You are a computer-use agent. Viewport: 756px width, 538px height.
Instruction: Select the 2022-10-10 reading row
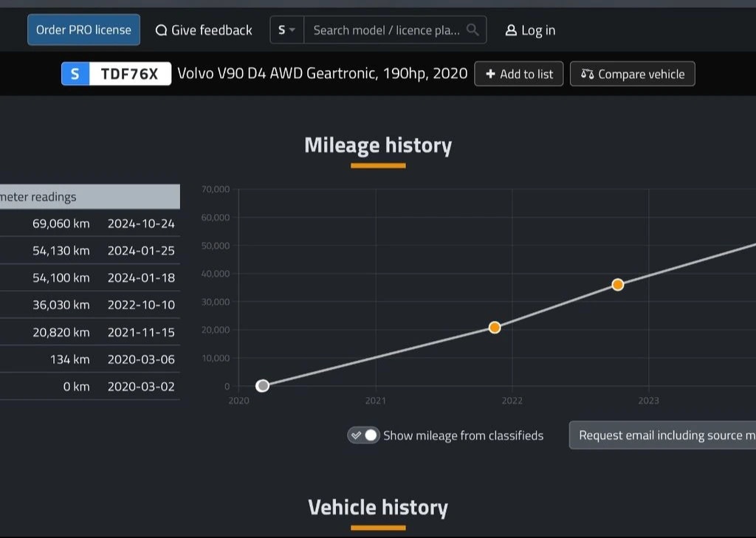point(89,305)
